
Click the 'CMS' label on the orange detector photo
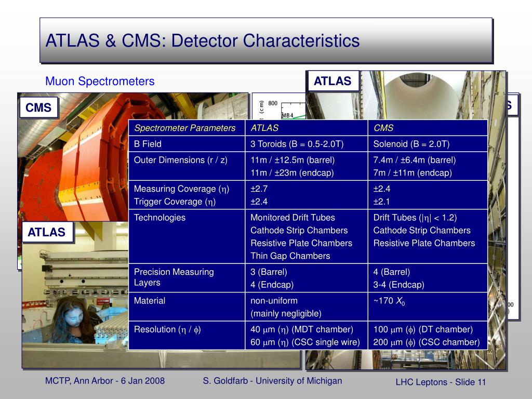click(x=38, y=108)
